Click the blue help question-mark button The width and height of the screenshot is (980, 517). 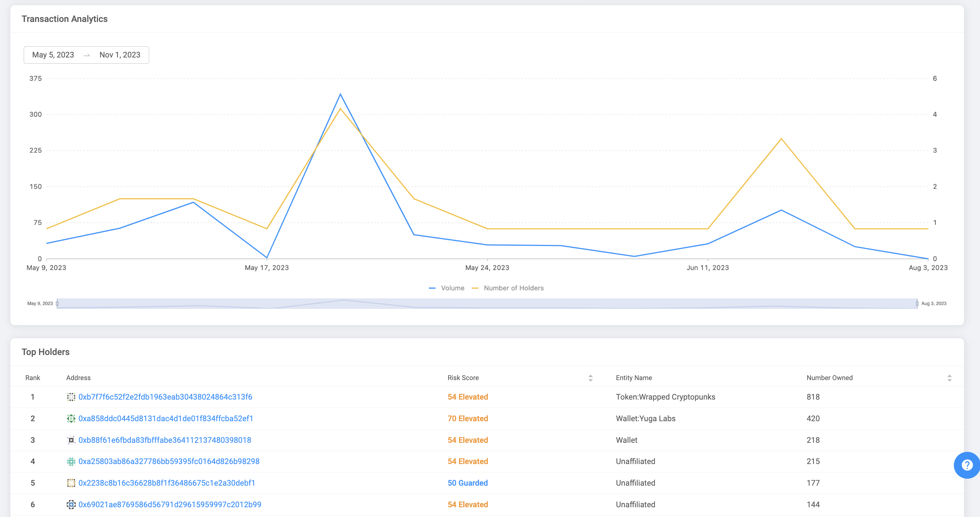coord(967,465)
